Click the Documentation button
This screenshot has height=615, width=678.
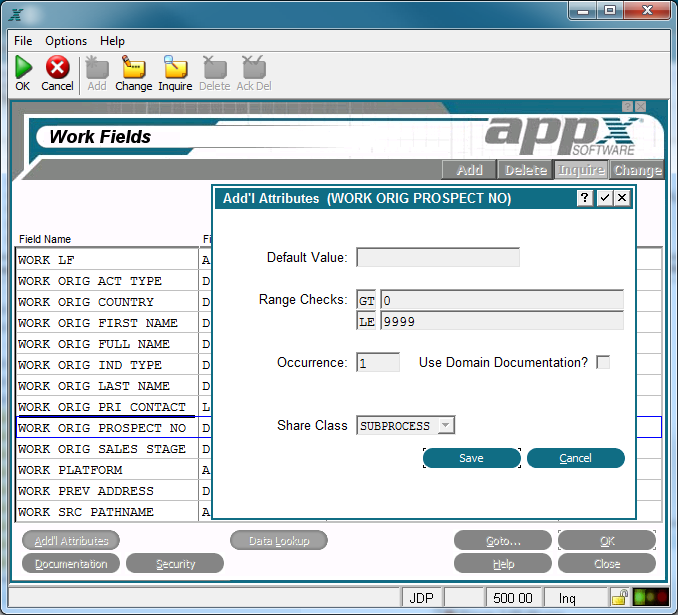[x=71, y=564]
